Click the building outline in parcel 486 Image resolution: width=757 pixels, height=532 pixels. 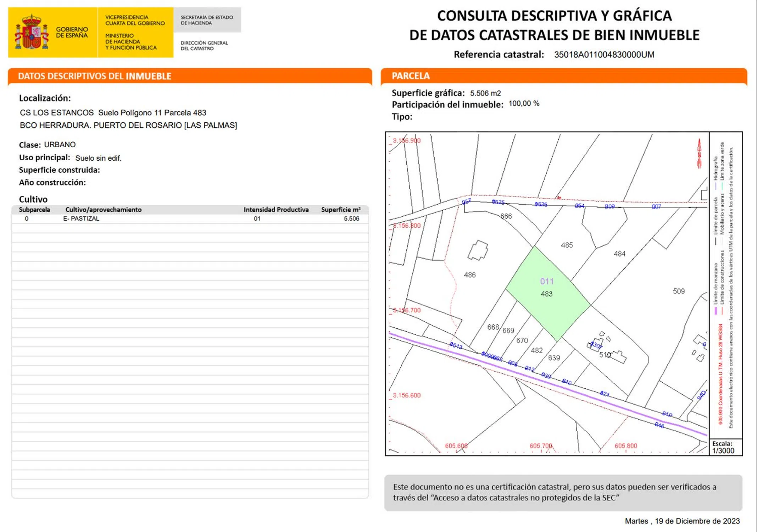click(478, 250)
